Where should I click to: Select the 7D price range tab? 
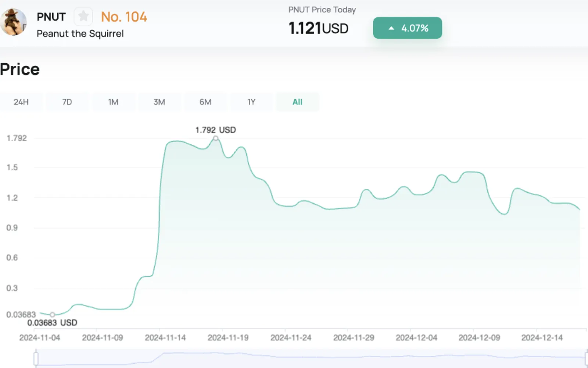[x=67, y=102]
